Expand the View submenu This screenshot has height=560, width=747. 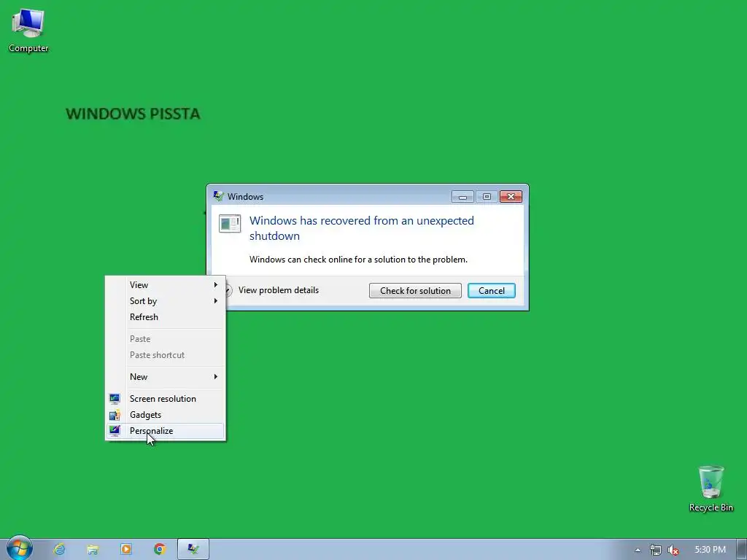[165, 285]
